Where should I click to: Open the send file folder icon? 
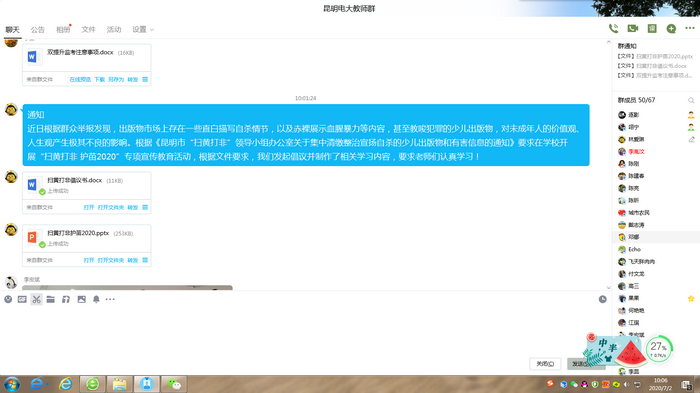(x=50, y=299)
